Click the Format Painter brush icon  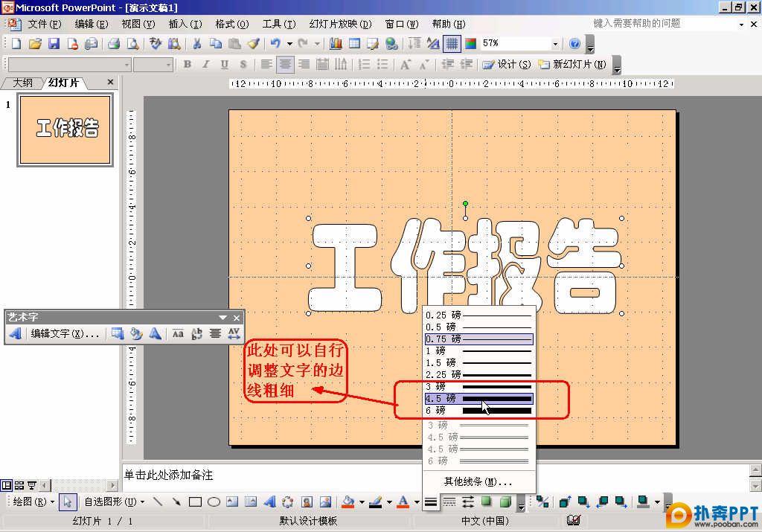pos(253,44)
